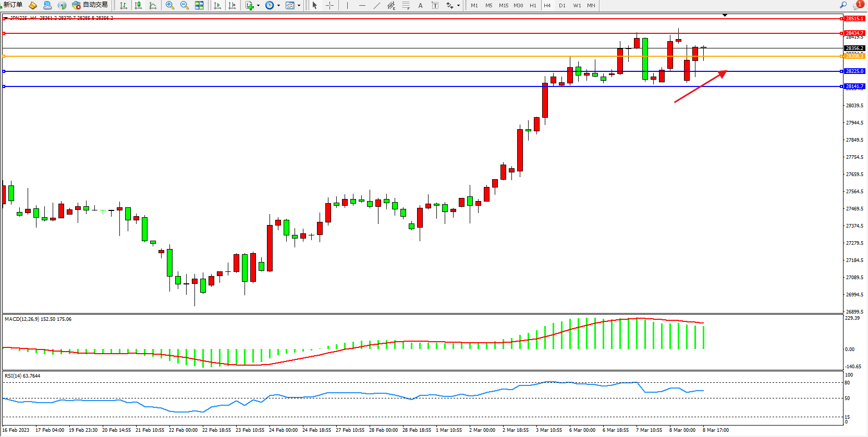Select the trendline drawing tool

(377, 5)
